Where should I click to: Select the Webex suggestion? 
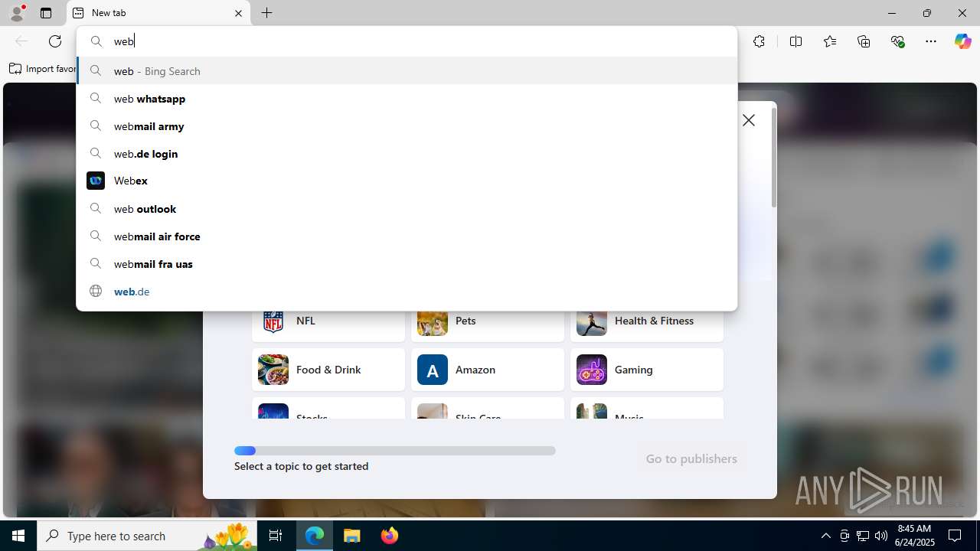pos(407,181)
